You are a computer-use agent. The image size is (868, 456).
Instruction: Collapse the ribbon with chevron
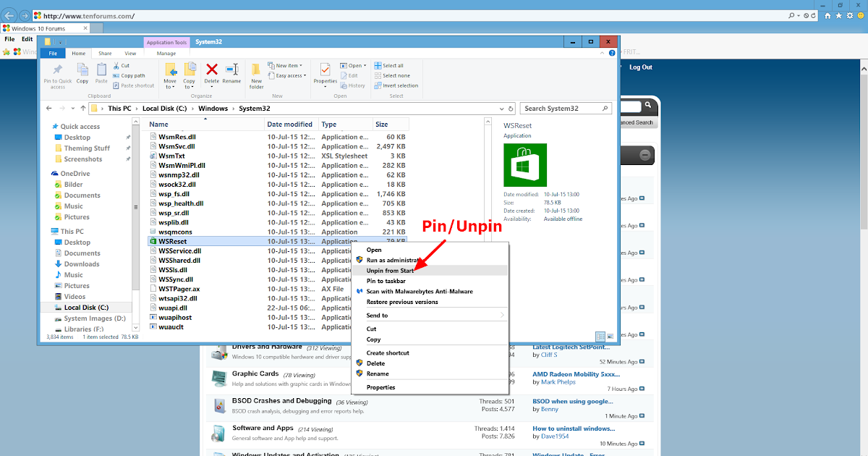coord(603,54)
